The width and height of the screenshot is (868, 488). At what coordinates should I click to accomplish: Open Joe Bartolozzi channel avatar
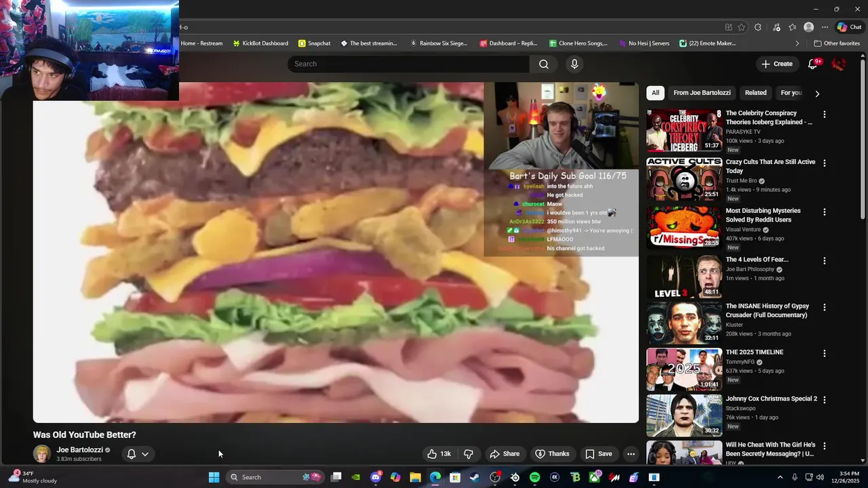[42, 454]
